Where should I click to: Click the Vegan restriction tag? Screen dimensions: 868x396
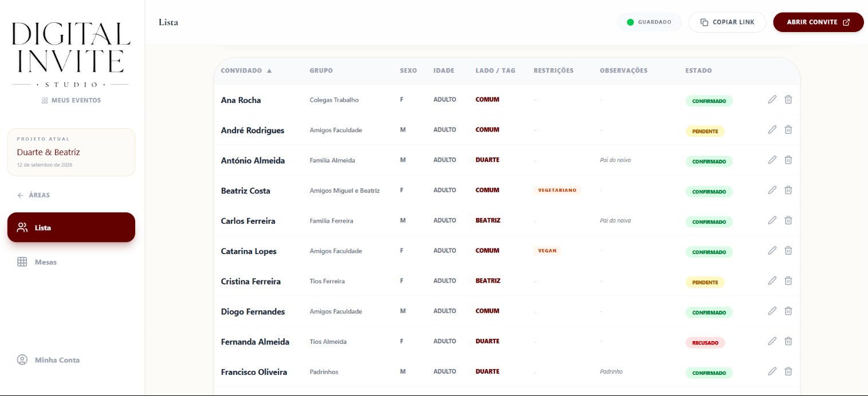pyautogui.click(x=547, y=251)
